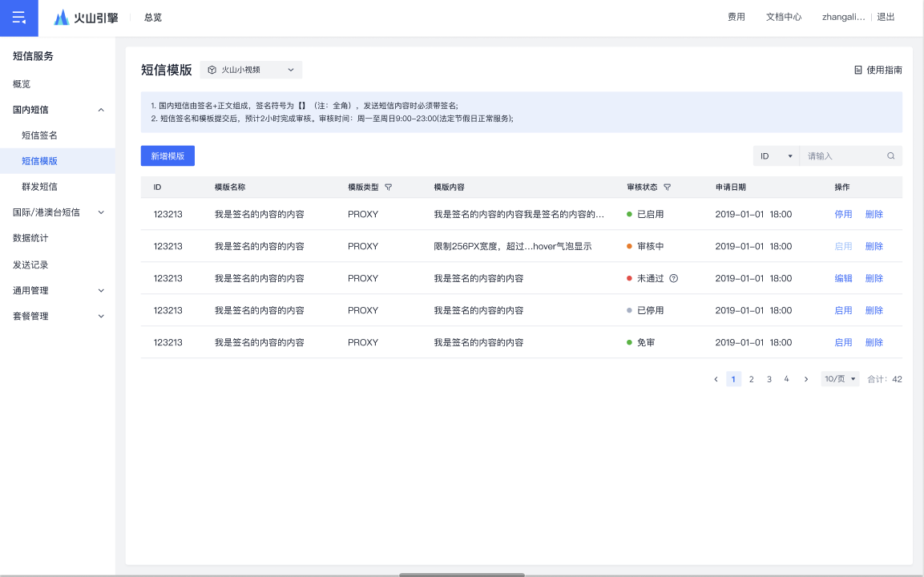Screen dimensions: 924x577
Task: Click the 申请日期 column header
Action: (x=731, y=188)
